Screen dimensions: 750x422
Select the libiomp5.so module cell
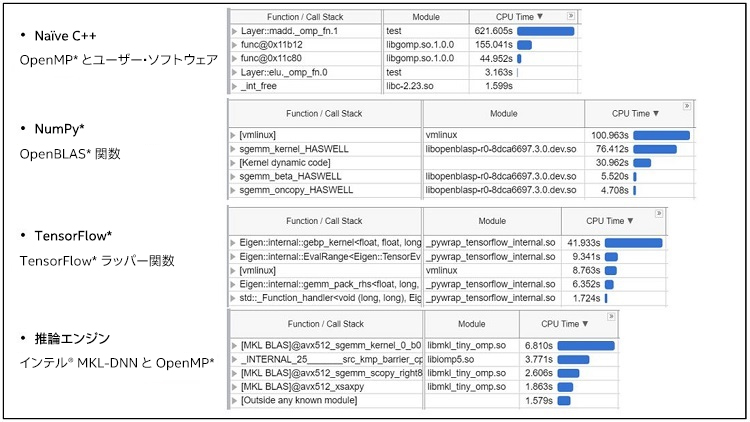(472, 359)
